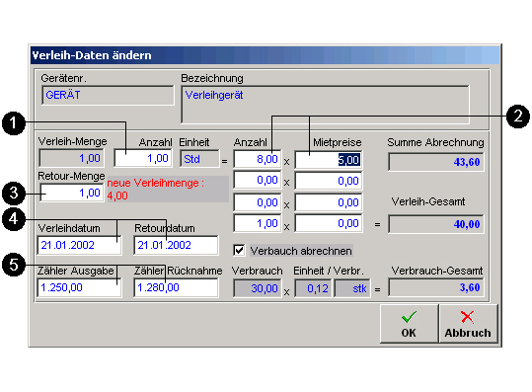The height and width of the screenshot is (392, 532).
Task: Click the Einheit field showing Std
Action: [199, 159]
